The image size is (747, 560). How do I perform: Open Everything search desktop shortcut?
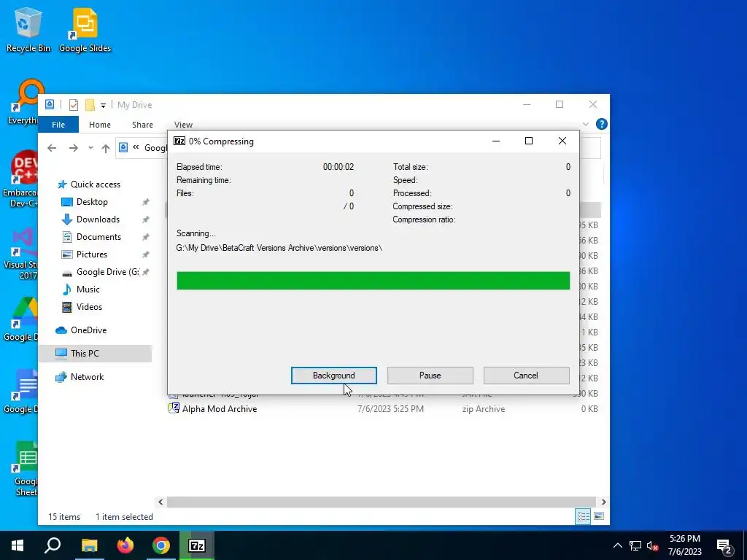(x=23, y=102)
